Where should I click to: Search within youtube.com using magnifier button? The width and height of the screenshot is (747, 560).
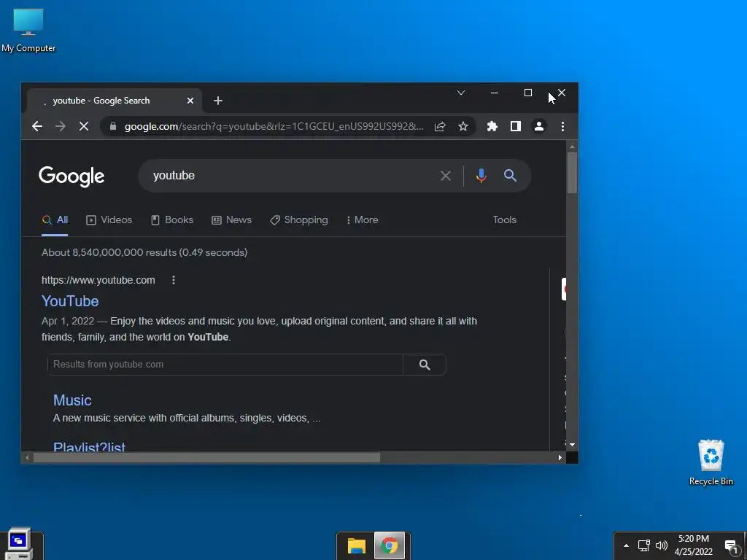pos(425,365)
